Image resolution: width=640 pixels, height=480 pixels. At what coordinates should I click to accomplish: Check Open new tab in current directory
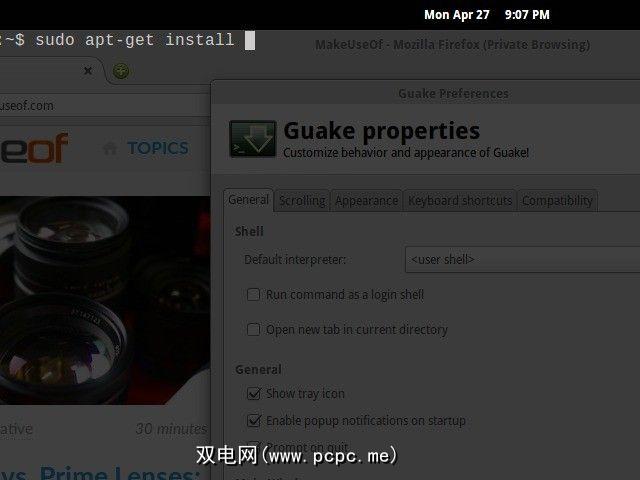point(253,329)
